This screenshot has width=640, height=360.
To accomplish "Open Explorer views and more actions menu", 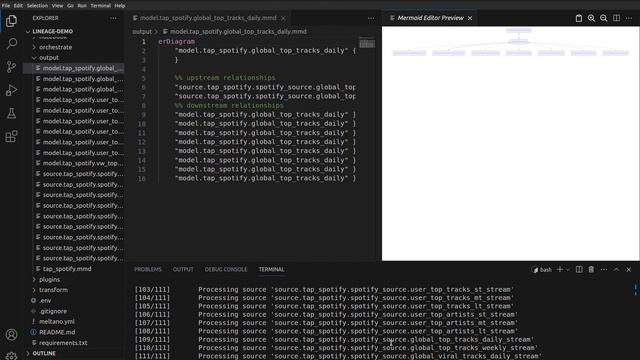I will coord(113,18).
